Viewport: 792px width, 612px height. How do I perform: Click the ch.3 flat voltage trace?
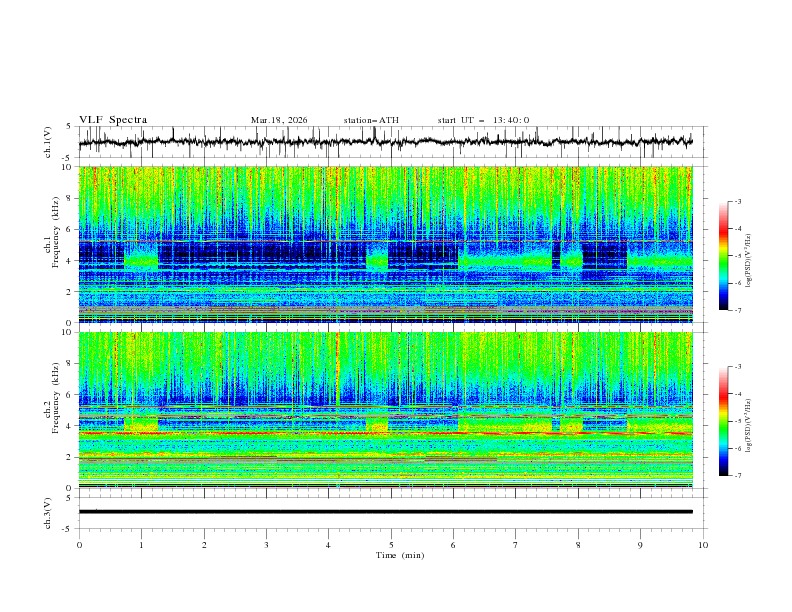(385, 512)
